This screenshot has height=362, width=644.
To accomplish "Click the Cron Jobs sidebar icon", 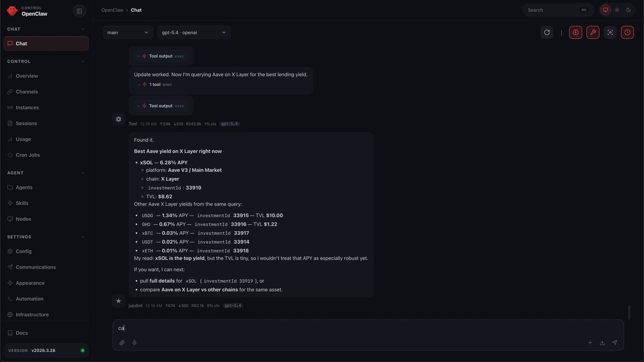I will click(10, 155).
